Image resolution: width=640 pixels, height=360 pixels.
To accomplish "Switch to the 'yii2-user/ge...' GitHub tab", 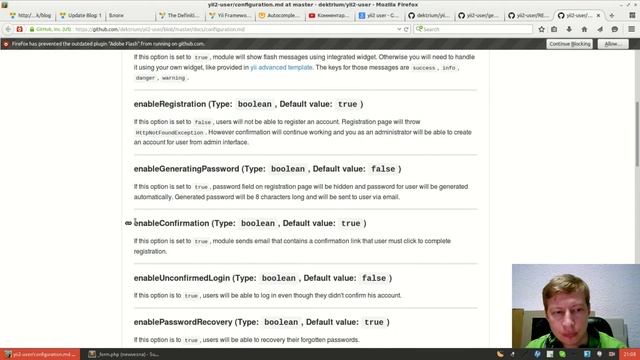I will pos(479,16).
